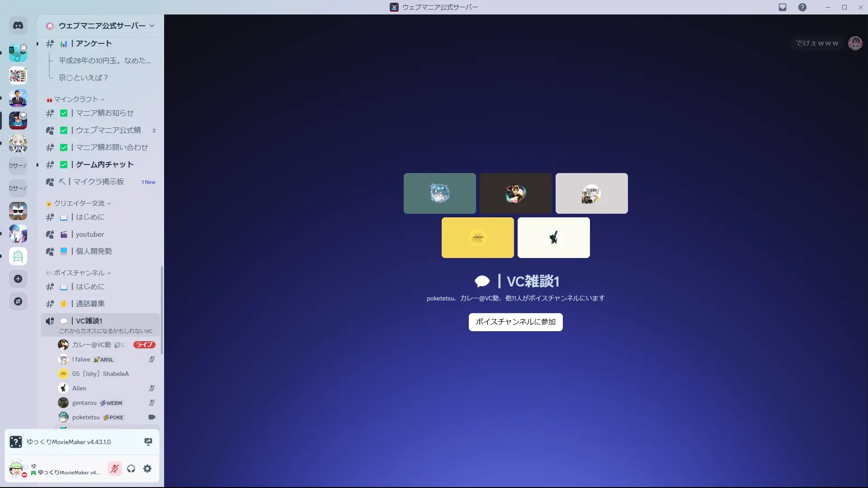Click the Add a Server plus icon
This screenshot has height=488, width=868.
click(18, 279)
